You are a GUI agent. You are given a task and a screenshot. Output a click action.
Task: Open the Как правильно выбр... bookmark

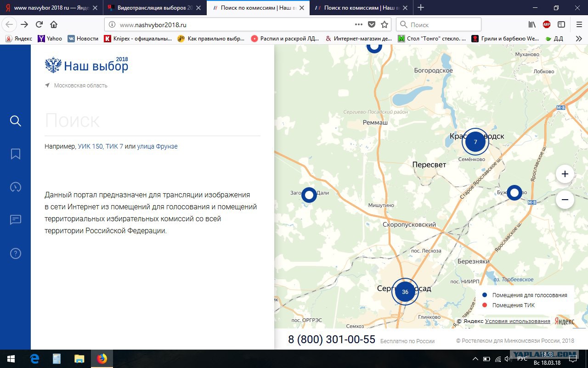point(211,39)
